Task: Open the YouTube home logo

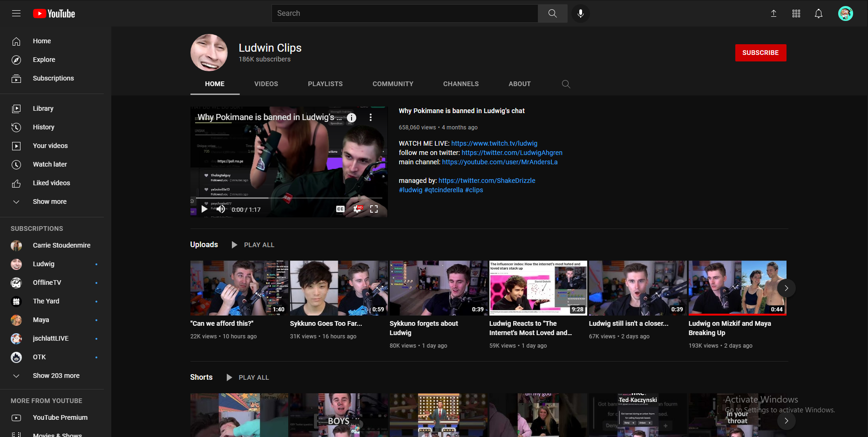Action: [54, 13]
